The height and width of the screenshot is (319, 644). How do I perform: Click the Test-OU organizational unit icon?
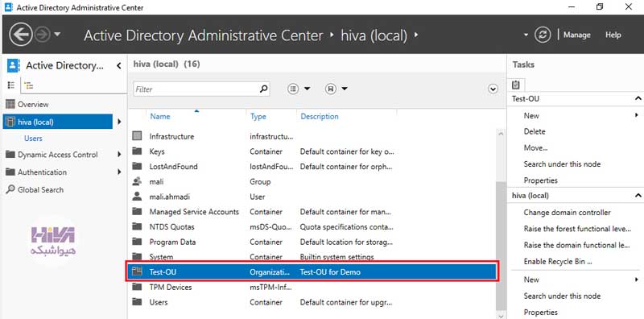pyautogui.click(x=137, y=271)
